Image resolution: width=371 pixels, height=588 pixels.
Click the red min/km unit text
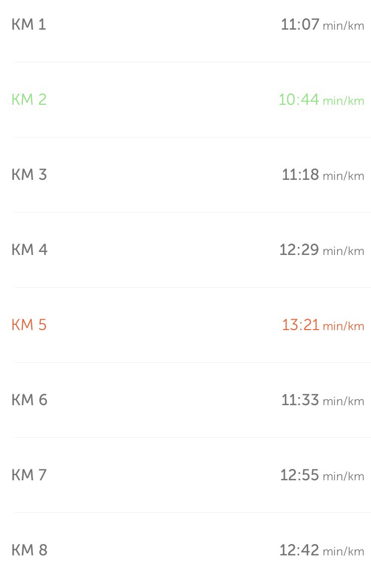coord(343,327)
